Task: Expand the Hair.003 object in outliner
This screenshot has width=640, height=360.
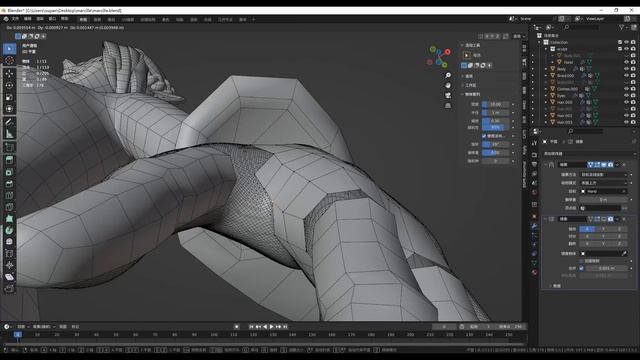Action: click(x=546, y=122)
